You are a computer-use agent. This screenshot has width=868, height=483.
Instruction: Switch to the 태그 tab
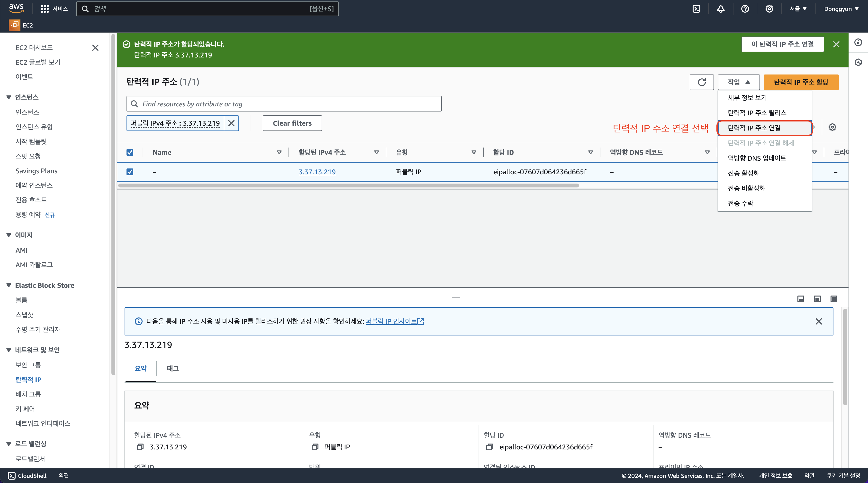(x=172, y=368)
